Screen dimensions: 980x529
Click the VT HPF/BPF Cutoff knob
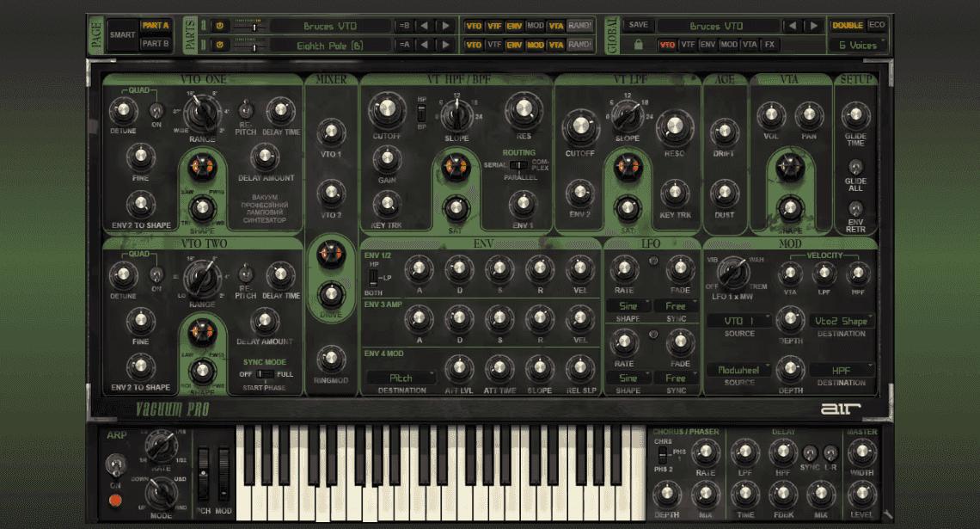point(387,109)
